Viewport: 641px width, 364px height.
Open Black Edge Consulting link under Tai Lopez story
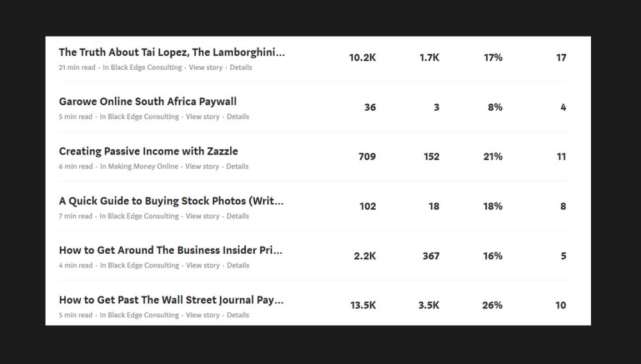click(146, 67)
